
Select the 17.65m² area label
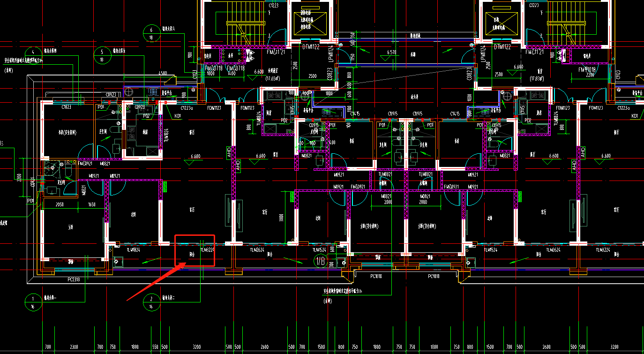[x=272, y=78]
